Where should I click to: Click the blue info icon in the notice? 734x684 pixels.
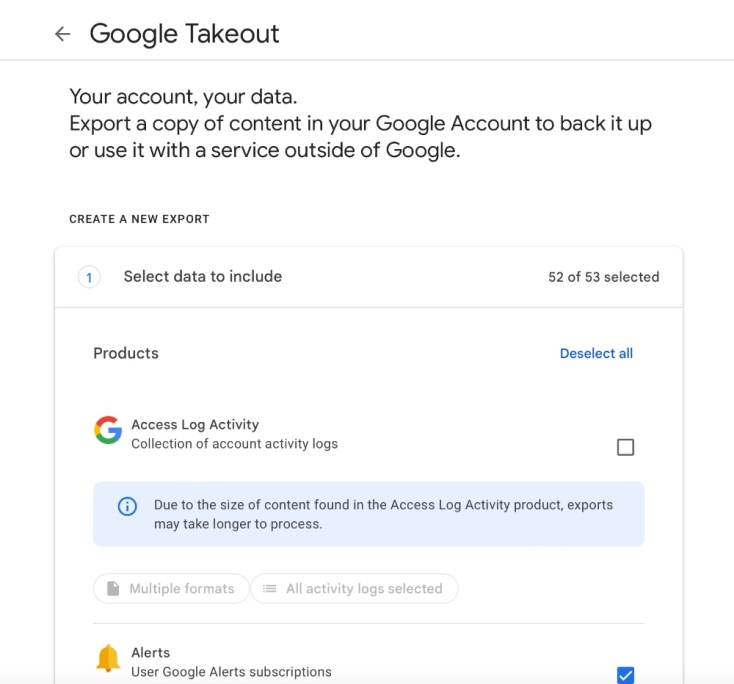click(127, 506)
